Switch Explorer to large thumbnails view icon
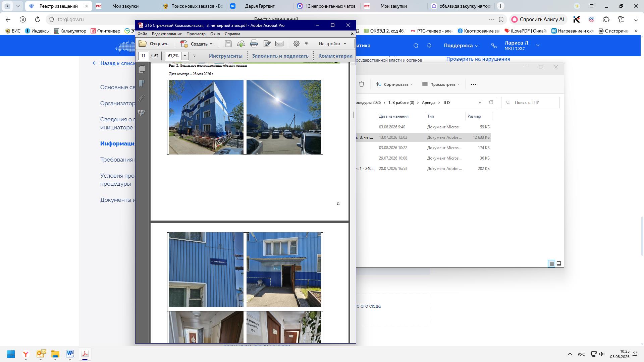The image size is (644, 362). click(x=559, y=263)
